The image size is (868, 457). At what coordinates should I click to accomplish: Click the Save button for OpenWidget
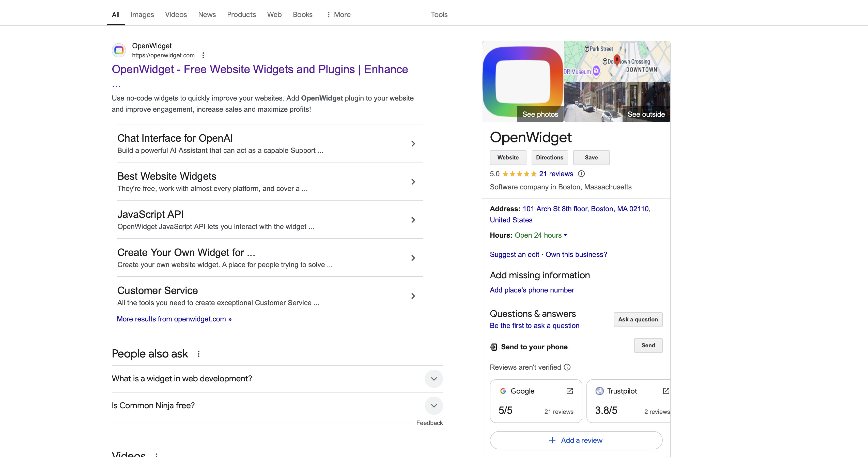click(591, 158)
